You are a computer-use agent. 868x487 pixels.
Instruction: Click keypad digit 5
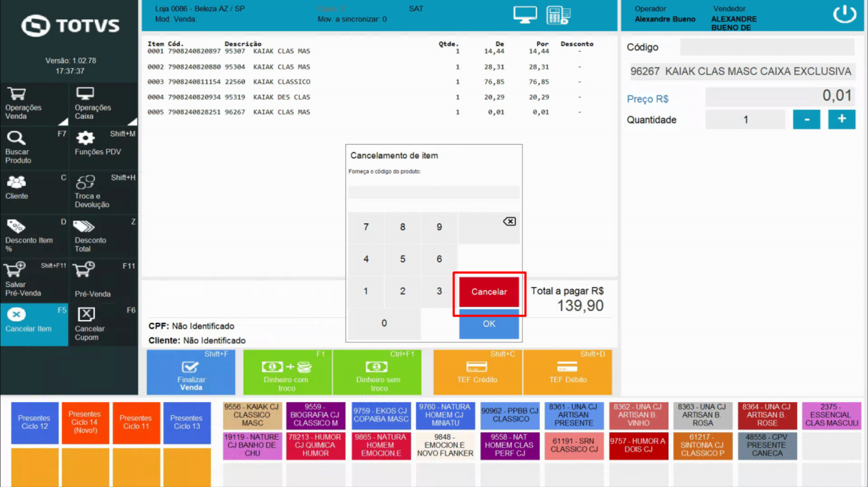coord(403,259)
